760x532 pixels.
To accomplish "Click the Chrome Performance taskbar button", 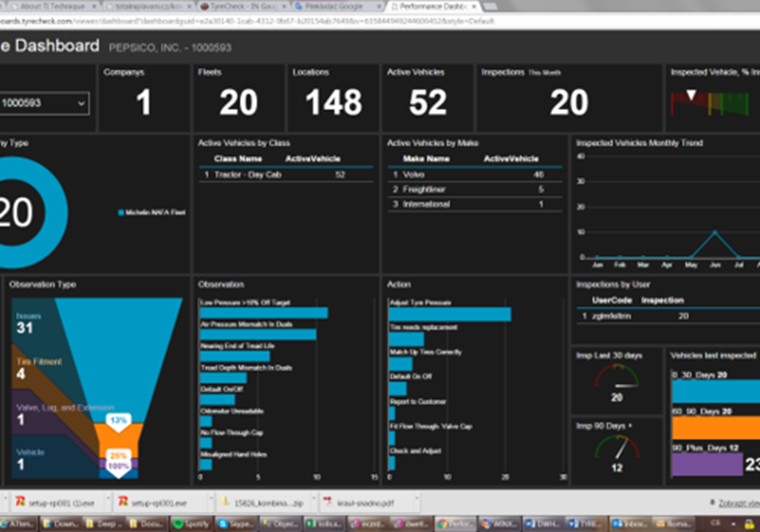I will pyautogui.click(x=454, y=524).
